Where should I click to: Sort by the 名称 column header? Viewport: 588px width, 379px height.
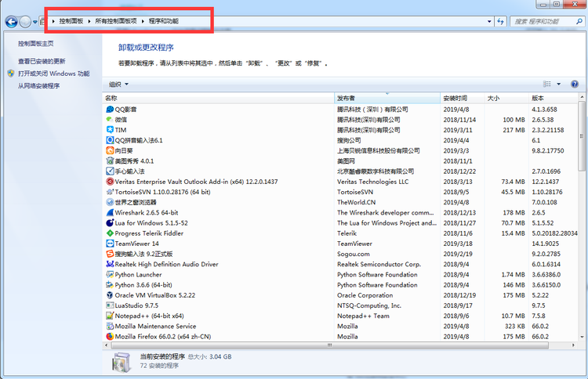click(x=218, y=98)
